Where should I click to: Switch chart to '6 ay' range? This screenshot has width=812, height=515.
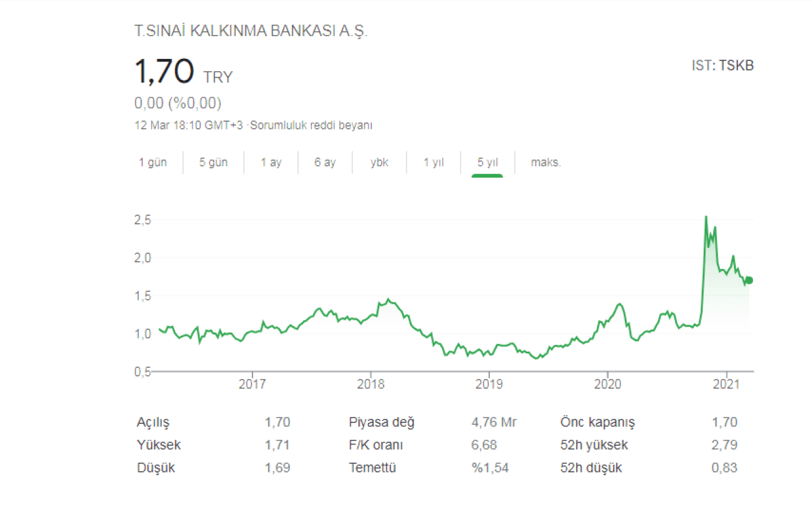(325, 162)
